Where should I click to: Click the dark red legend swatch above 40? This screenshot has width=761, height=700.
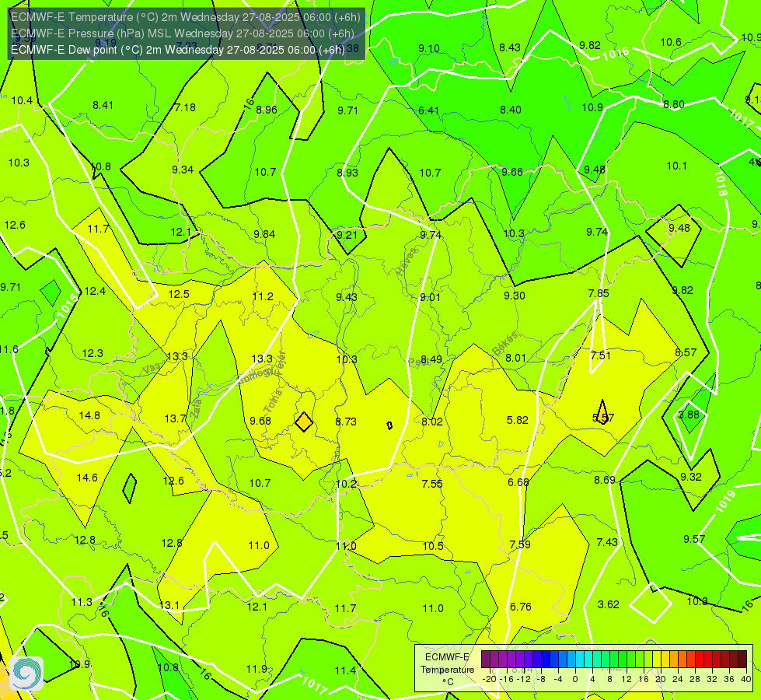742,660
